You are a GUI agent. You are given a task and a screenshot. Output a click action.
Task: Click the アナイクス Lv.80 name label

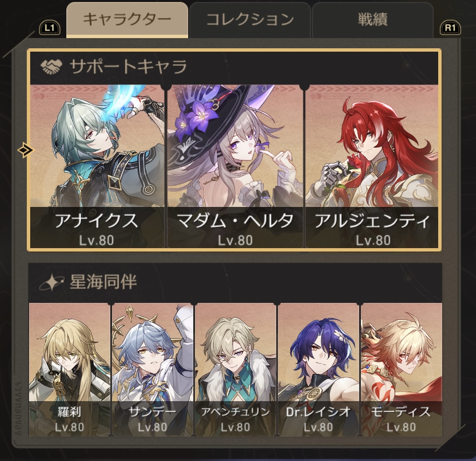pyautogui.click(x=97, y=228)
